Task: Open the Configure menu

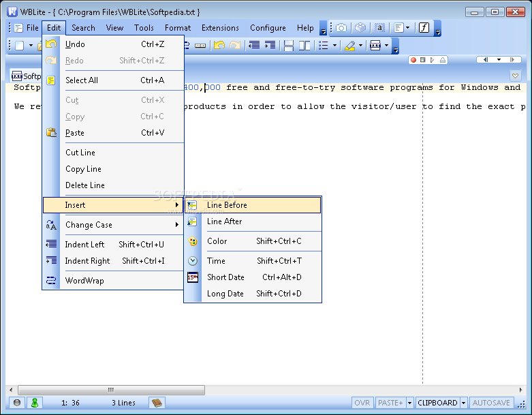Action: pyautogui.click(x=268, y=28)
